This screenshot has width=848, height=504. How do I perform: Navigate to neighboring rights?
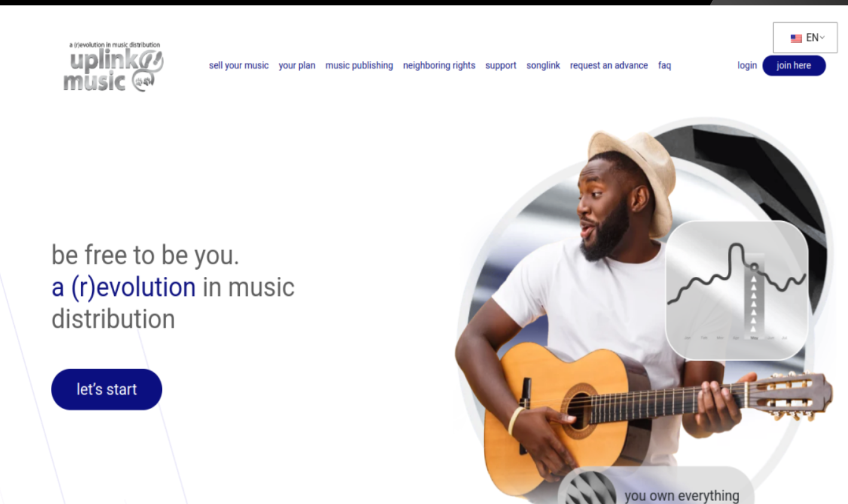[439, 65]
